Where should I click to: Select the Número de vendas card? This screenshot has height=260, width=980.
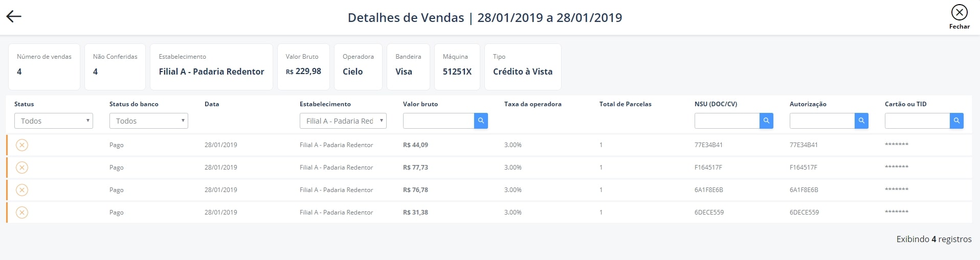tap(44, 66)
